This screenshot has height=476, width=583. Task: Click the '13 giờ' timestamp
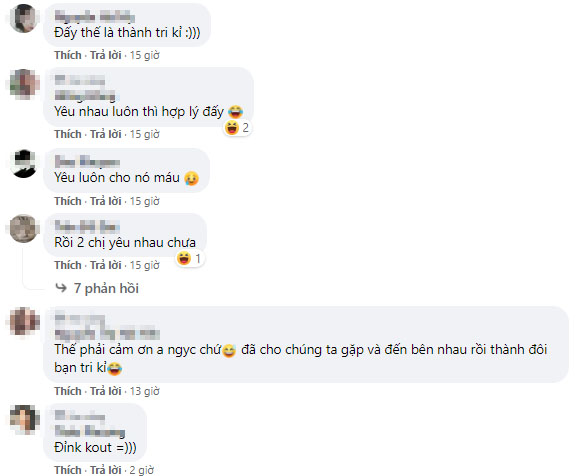pos(144,391)
